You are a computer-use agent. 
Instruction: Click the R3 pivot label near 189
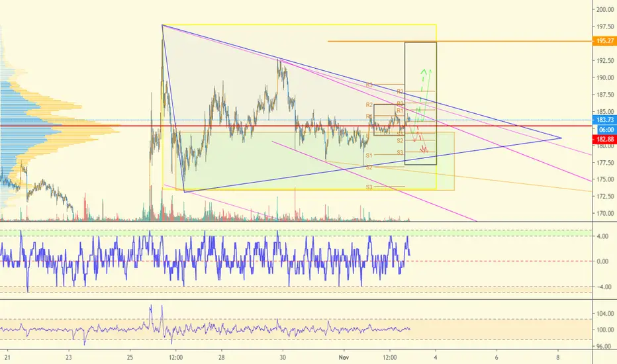(369, 85)
